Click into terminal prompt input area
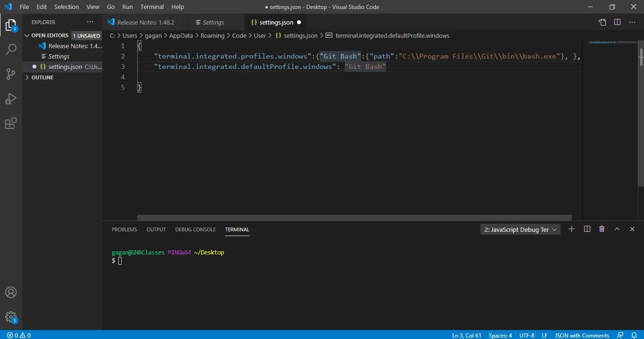The image size is (644, 339). coord(120,261)
